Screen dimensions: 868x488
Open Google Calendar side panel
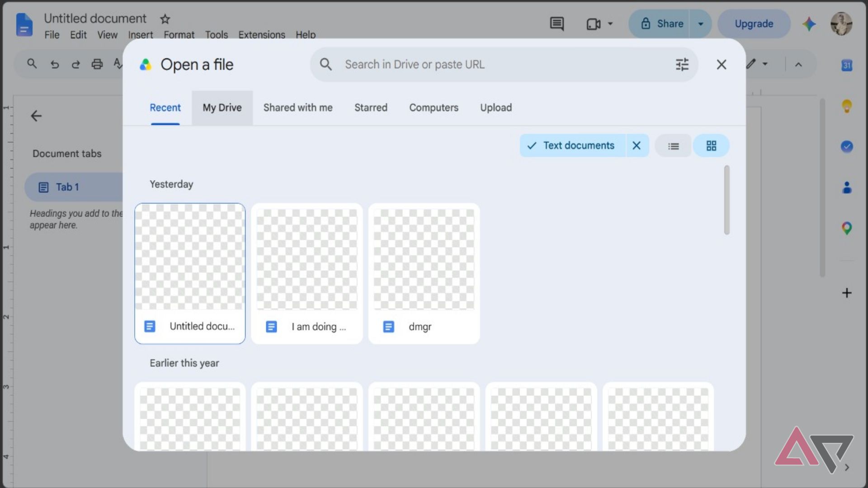(x=847, y=66)
